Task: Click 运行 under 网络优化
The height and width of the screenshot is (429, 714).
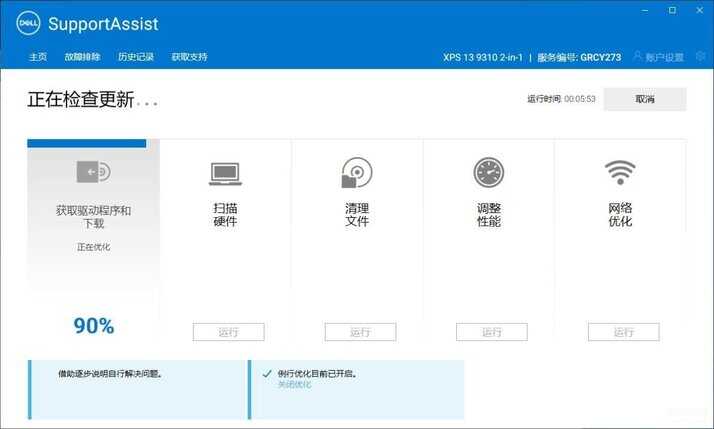Action: pyautogui.click(x=623, y=332)
